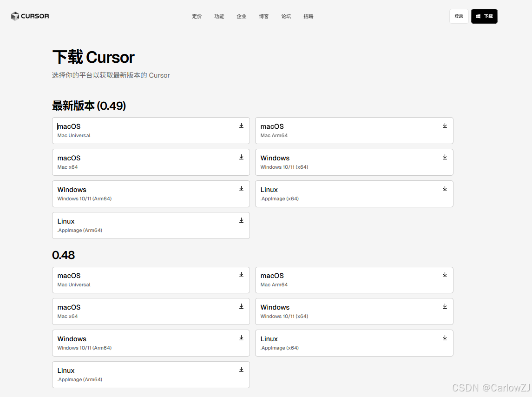Select 'Windows 10/11 (Arm64)' text under 0.49
The image size is (532, 397).
tap(85, 198)
